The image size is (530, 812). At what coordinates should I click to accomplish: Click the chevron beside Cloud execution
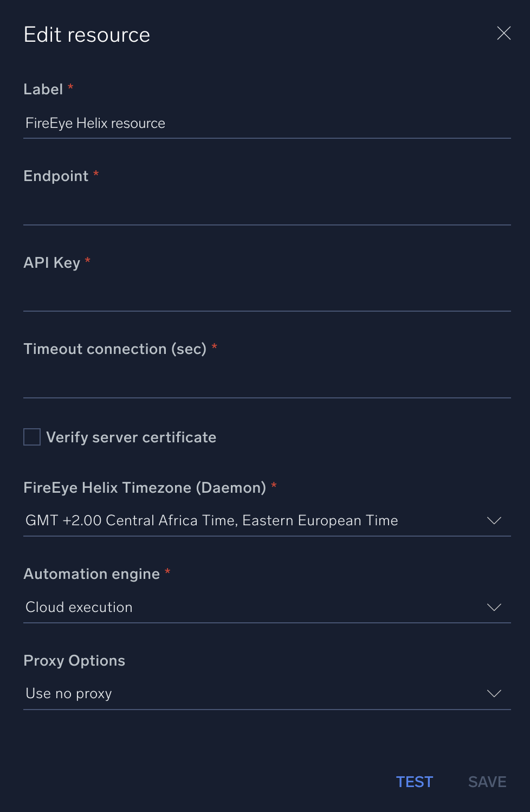(494, 607)
